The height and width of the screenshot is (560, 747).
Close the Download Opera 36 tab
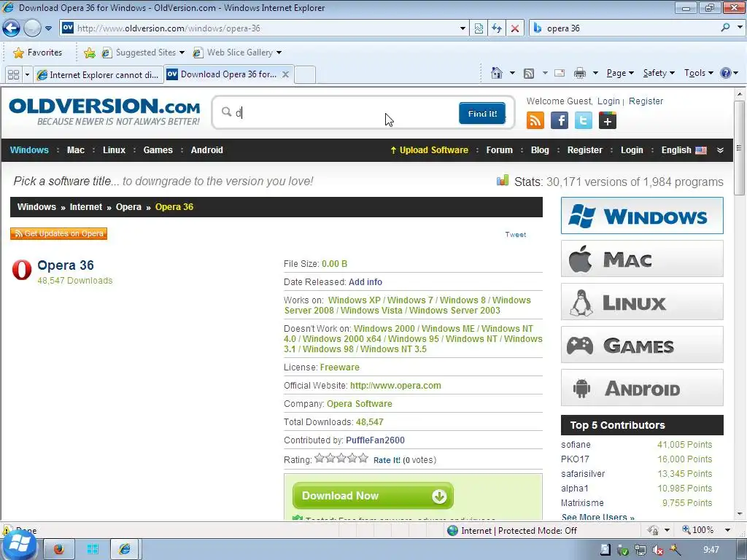tap(285, 74)
